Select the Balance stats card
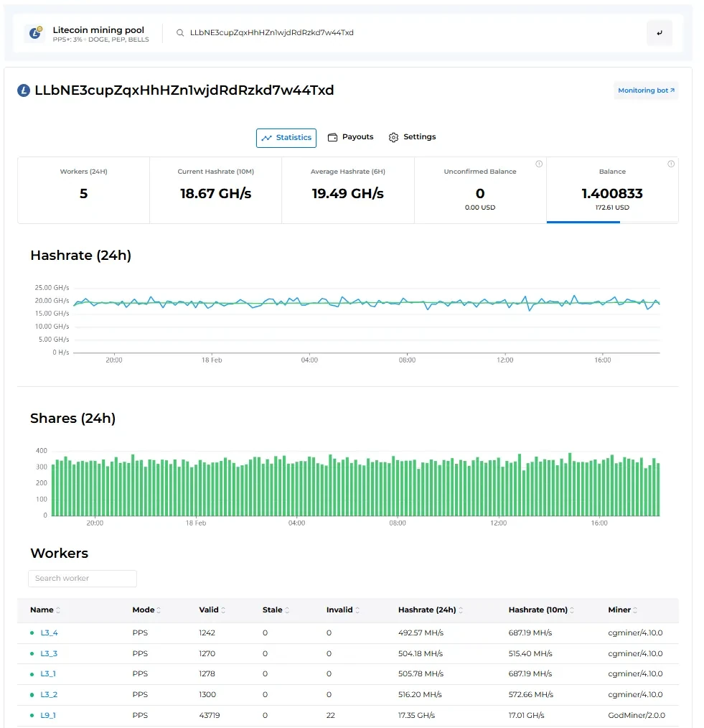 click(x=612, y=190)
